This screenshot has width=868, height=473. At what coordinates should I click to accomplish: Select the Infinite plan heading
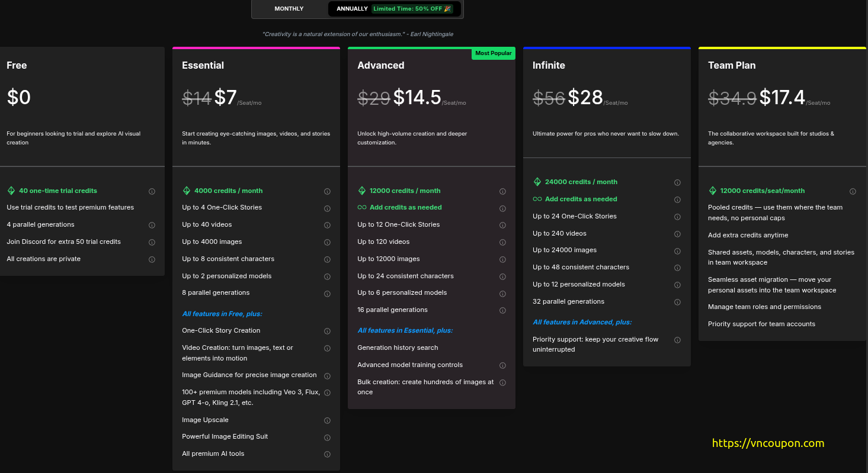(549, 65)
